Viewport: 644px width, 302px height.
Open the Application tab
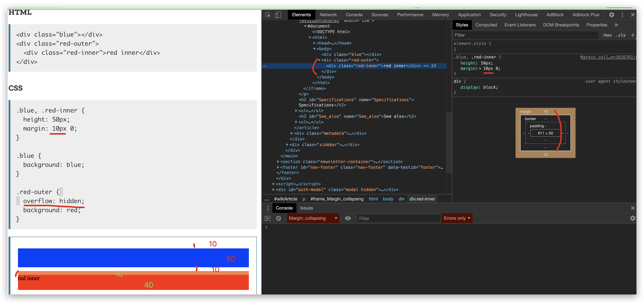coord(469,15)
